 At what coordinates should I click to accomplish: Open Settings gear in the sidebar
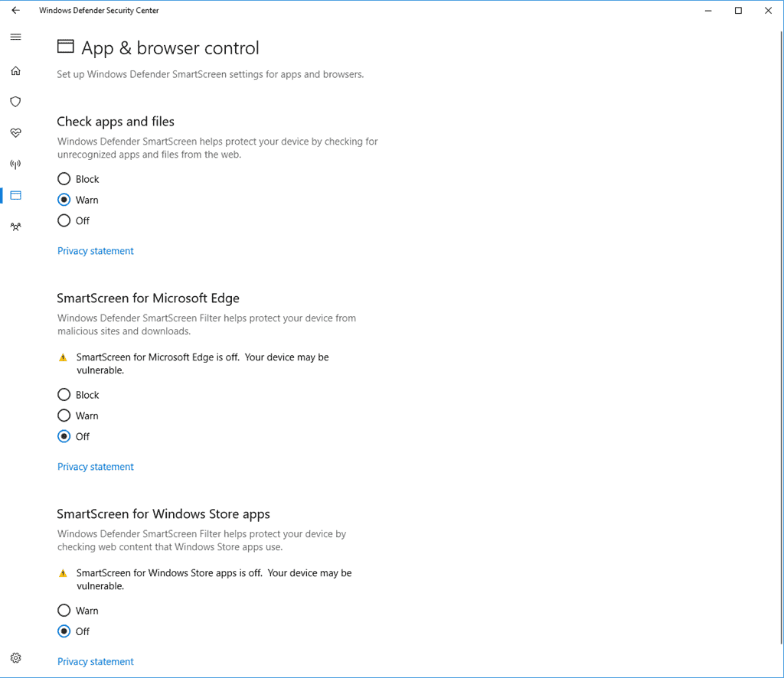[x=15, y=657]
